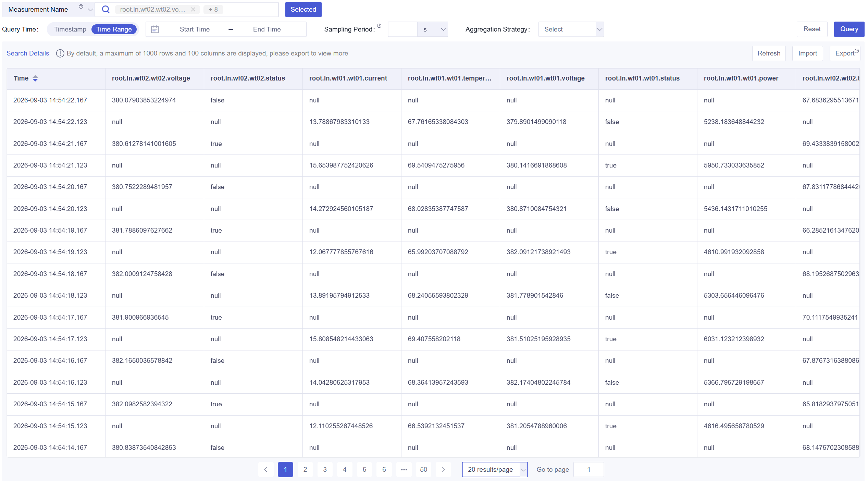Click the Sampling Period help icon
Image resolution: width=868 pixels, height=481 pixels.
(379, 26)
